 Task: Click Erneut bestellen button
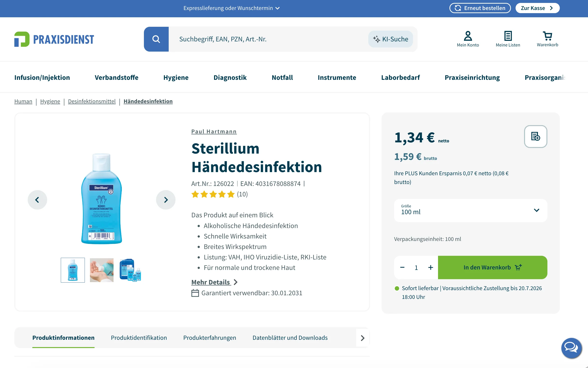pyautogui.click(x=480, y=8)
